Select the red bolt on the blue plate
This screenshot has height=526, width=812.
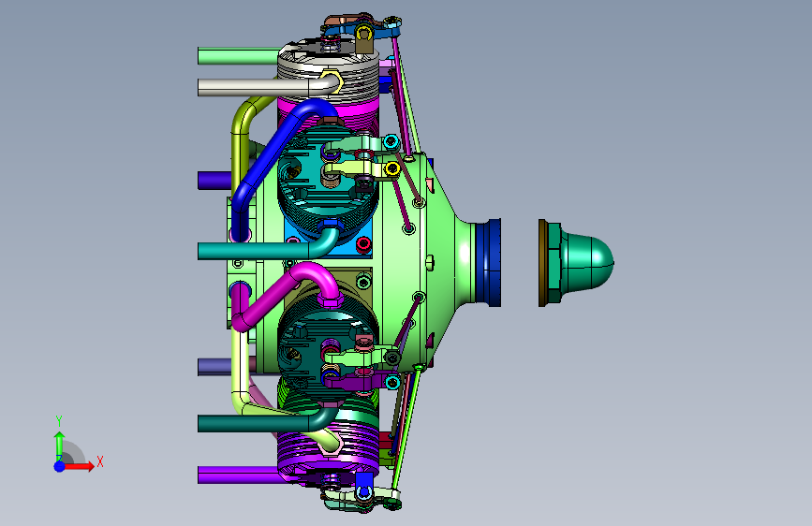(x=363, y=243)
